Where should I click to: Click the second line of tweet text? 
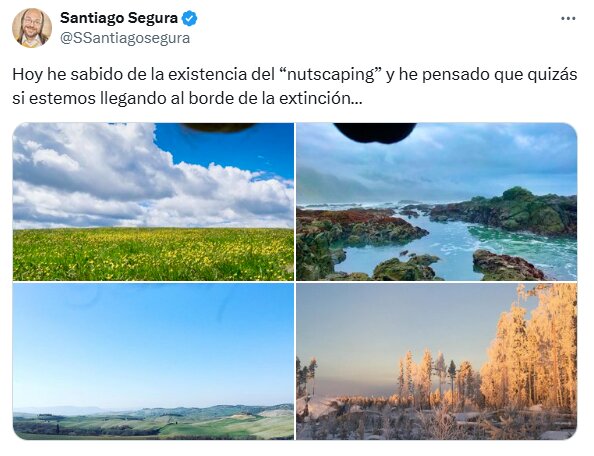tap(188, 98)
